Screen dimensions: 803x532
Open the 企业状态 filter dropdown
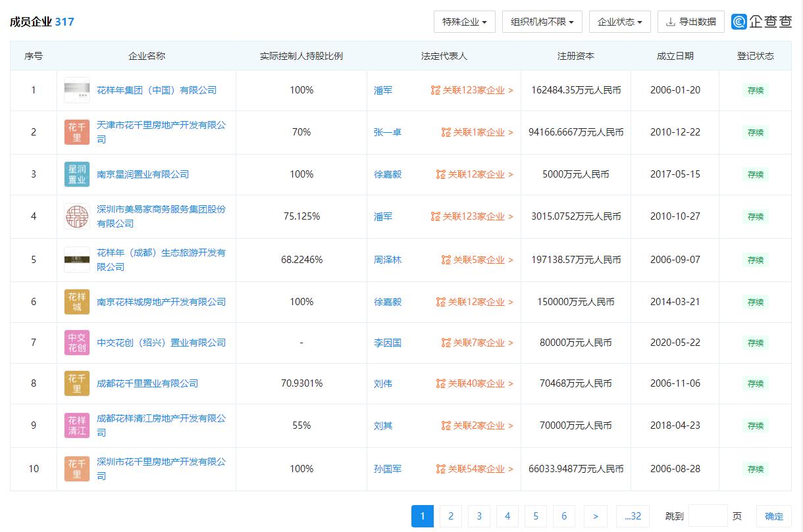coord(620,22)
